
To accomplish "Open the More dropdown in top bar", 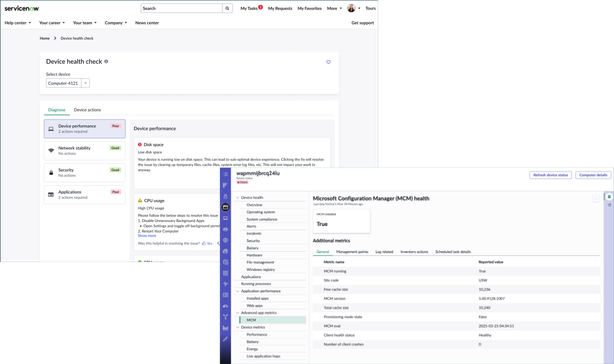I will click(x=334, y=8).
